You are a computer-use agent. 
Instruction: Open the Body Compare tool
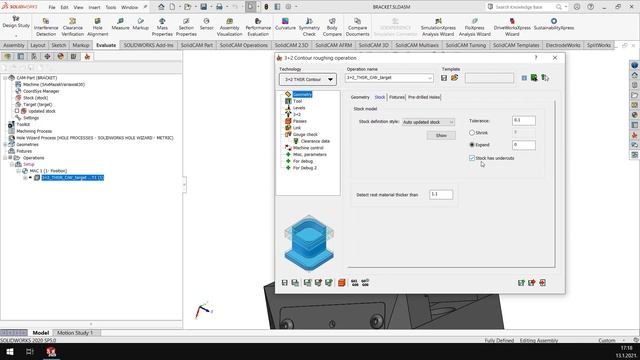pos(332,27)
